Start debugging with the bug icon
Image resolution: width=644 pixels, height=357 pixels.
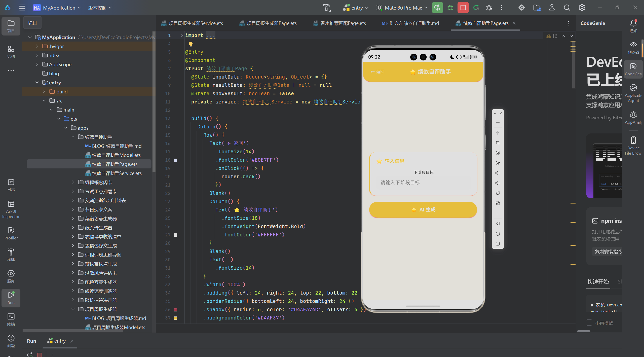[x=450, y=8]
